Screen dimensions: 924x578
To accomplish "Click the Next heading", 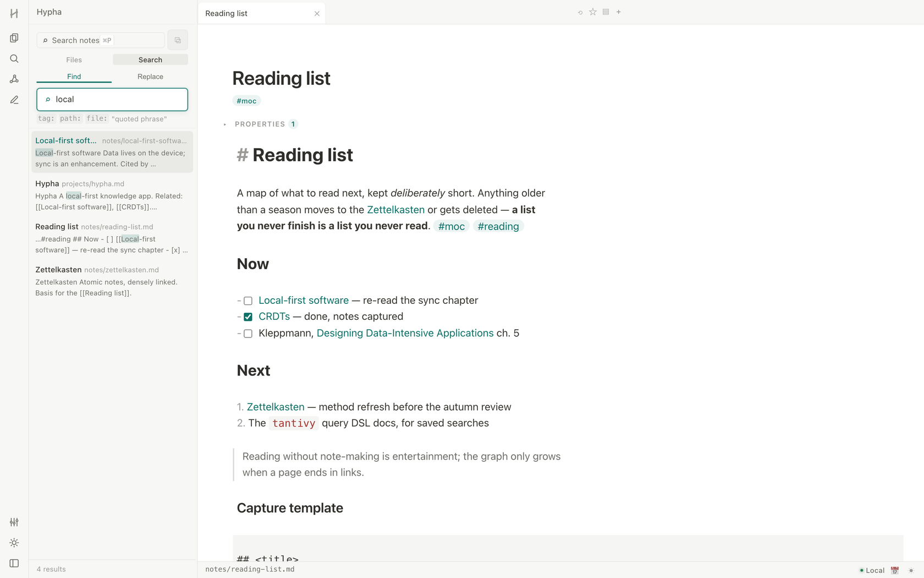I will point(254,370).
